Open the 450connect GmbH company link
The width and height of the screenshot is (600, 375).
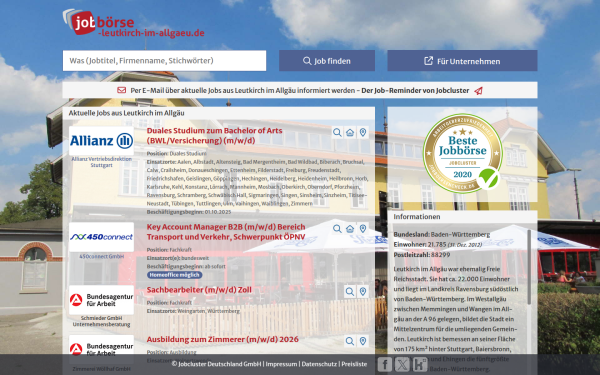[101, 256]
